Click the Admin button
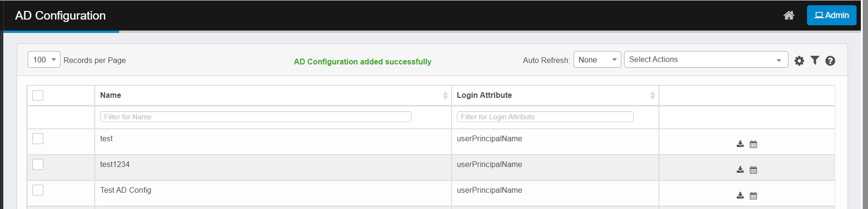Image resolution: width=868 pixels, height=209 pixels. (x=831, y=15)
